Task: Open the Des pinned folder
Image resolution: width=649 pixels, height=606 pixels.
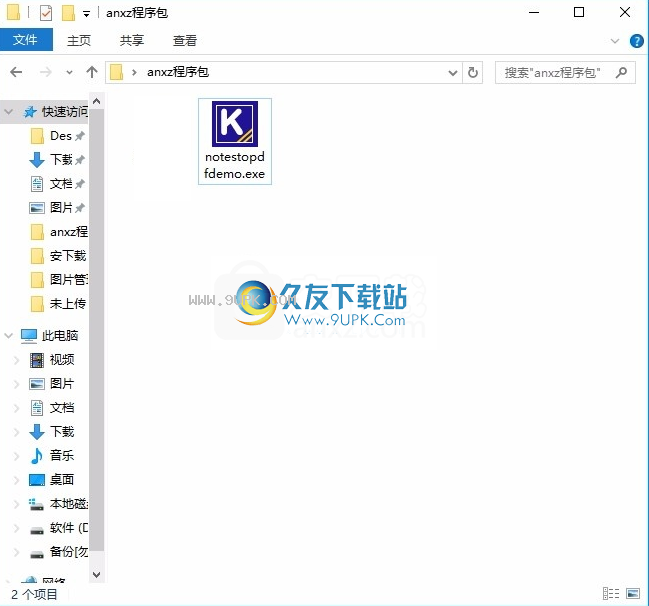Action: [60, 136]
